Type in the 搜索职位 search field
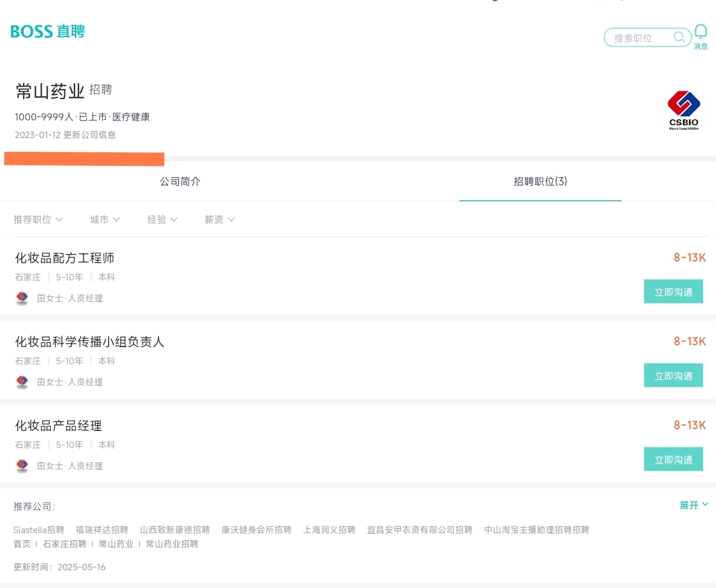Screen dimensions: 716x588 (640, 38)
